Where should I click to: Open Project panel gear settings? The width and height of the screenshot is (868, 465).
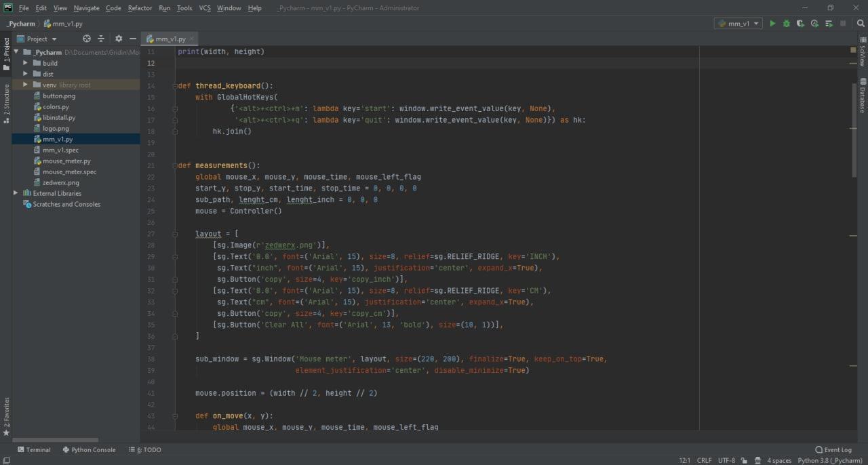point(119,39)
